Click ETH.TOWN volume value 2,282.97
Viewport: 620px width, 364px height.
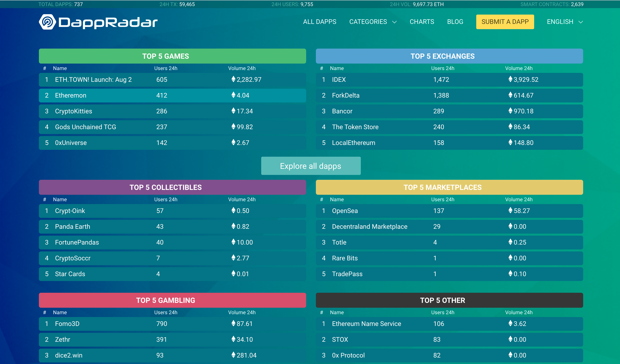tap(249, 80)
